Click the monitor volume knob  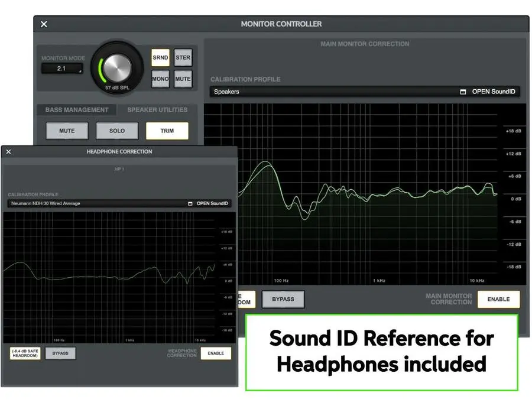coord(117,68)
